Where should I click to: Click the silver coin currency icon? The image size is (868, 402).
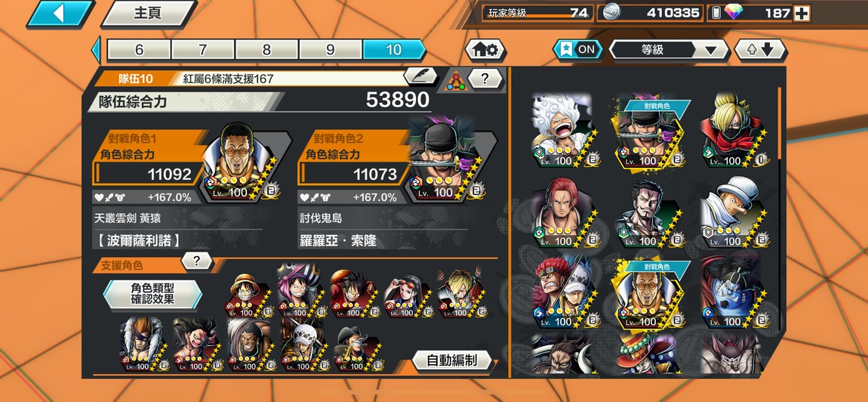point(611,12)
